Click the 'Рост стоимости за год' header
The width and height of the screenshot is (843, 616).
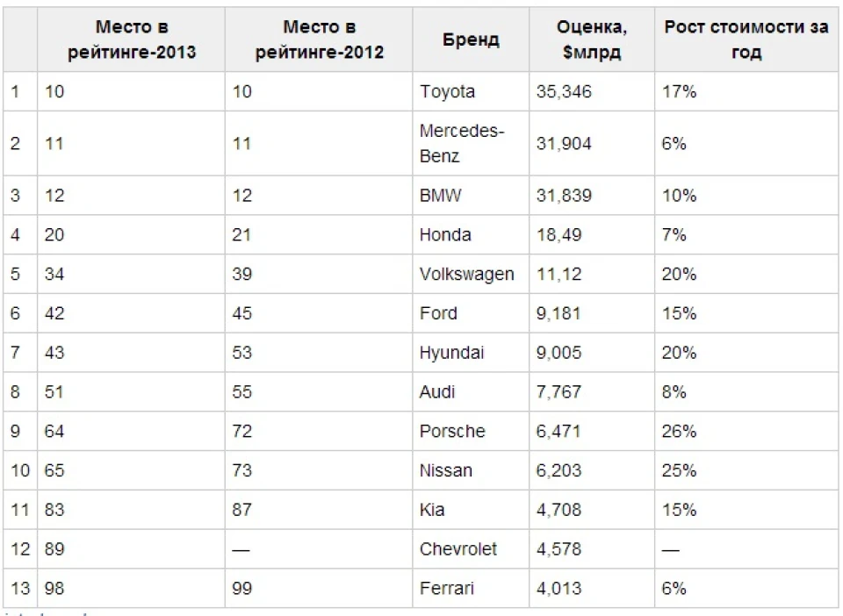[746, 39]
